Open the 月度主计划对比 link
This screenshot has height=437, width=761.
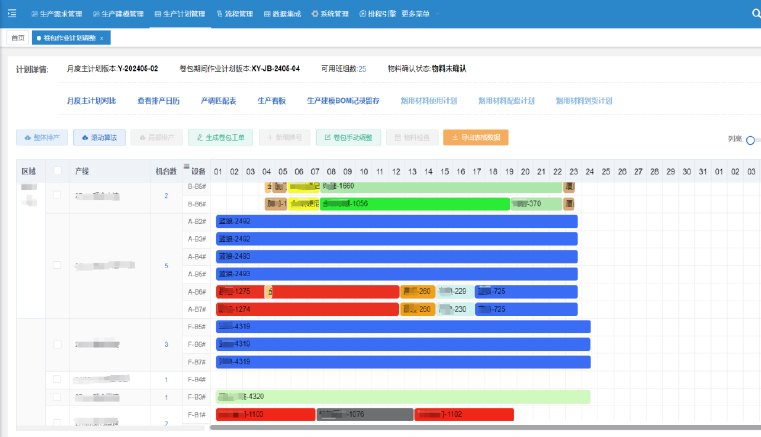[91, 101]
